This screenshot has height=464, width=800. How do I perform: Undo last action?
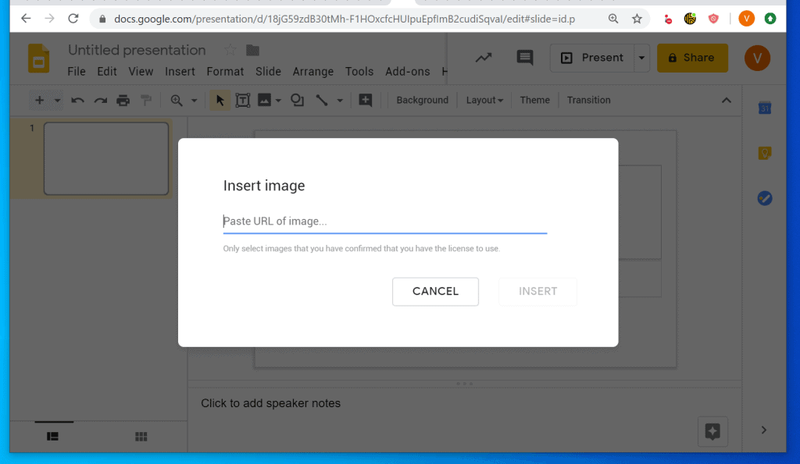pos(78,100)
